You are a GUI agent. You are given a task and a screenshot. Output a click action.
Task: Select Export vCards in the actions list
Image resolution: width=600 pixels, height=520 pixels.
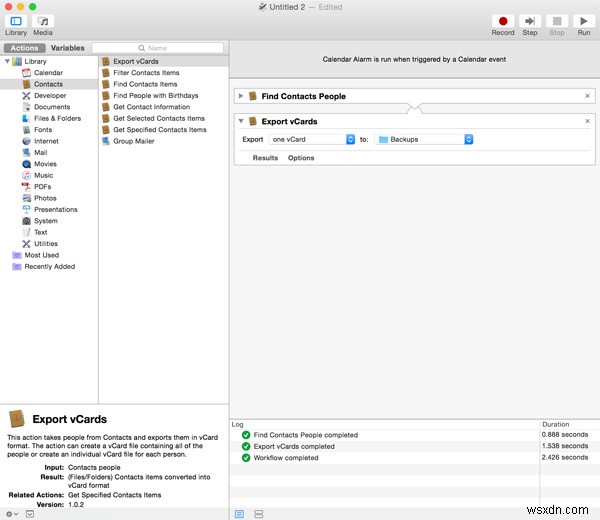[x=164, y=61]
